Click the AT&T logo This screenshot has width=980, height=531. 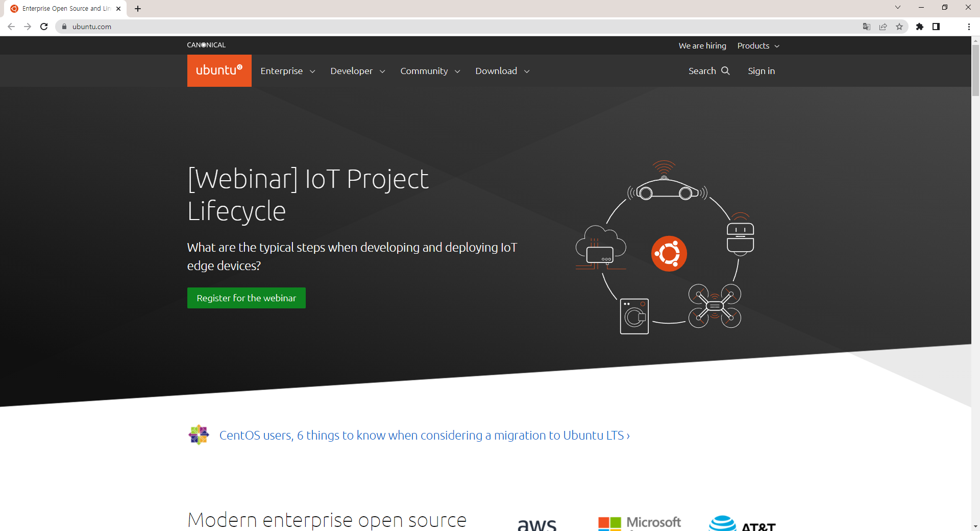[743, 523]
